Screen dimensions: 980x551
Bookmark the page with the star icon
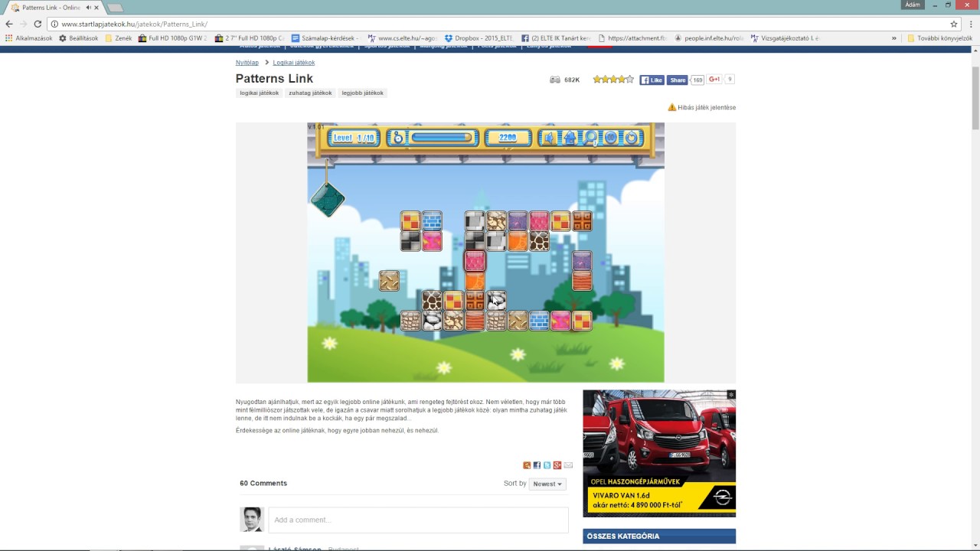tap(954, 24)
